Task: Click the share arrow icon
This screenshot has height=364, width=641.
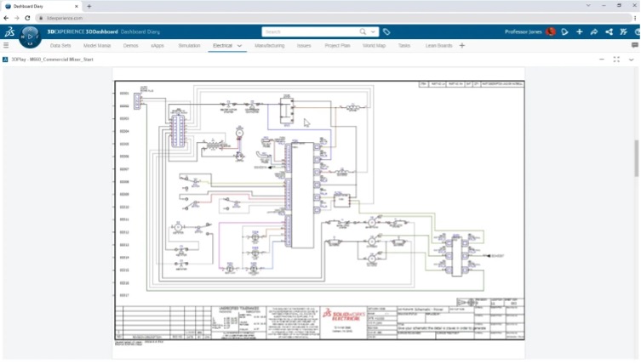Action: click(594, 31)
